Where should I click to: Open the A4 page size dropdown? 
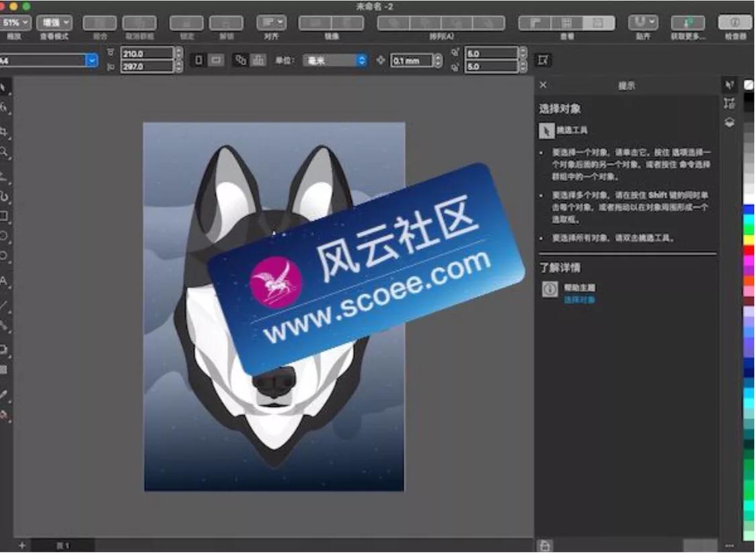(91, 61)
